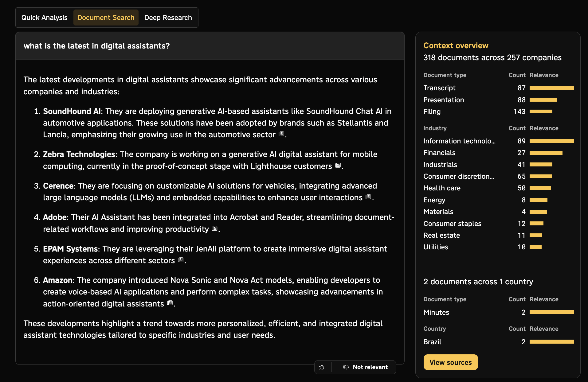
Task: Select the Energy industry row
Action: coord(498,200)
